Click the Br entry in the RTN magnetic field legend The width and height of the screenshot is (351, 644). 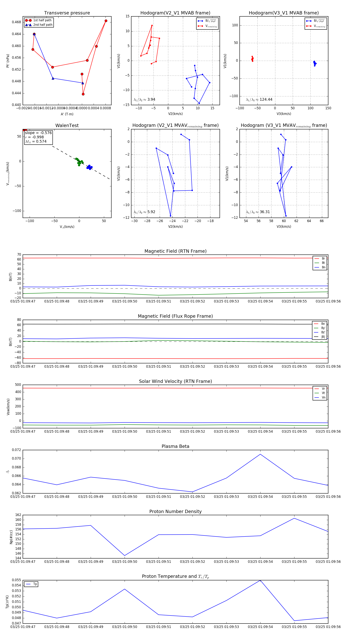(x=320, y=259)
